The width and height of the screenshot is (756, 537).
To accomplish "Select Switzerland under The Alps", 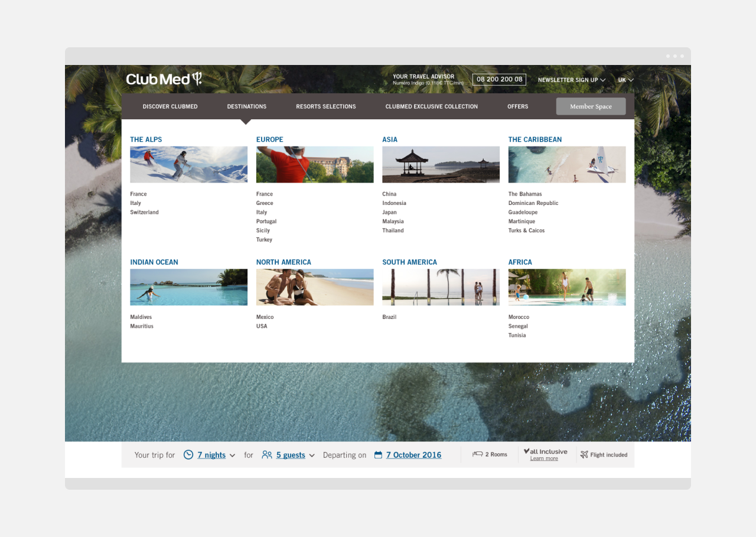I will click(145, 212).
